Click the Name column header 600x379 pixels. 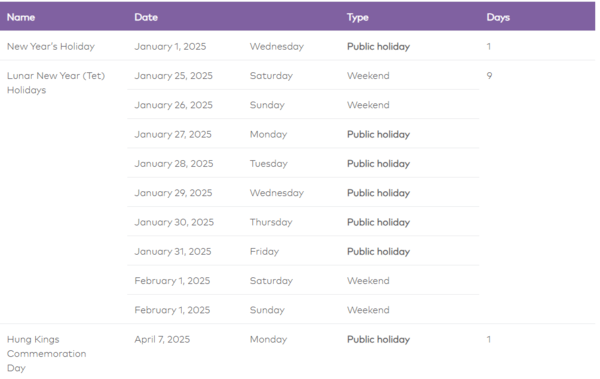click(21, 17)
